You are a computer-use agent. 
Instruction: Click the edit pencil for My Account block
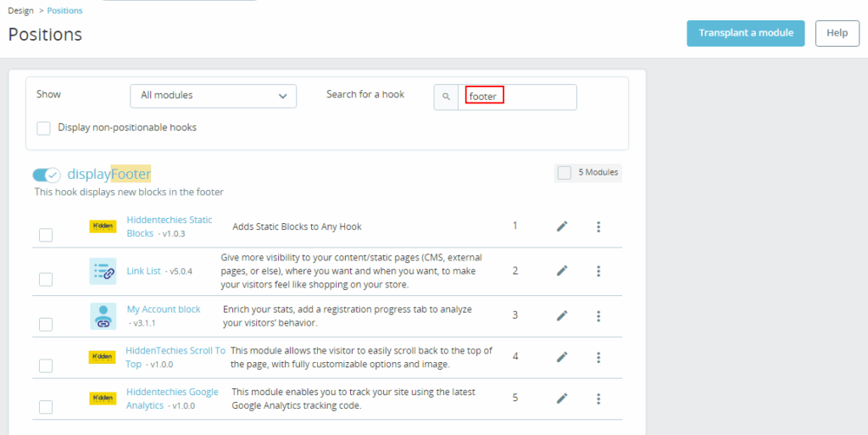561,315
